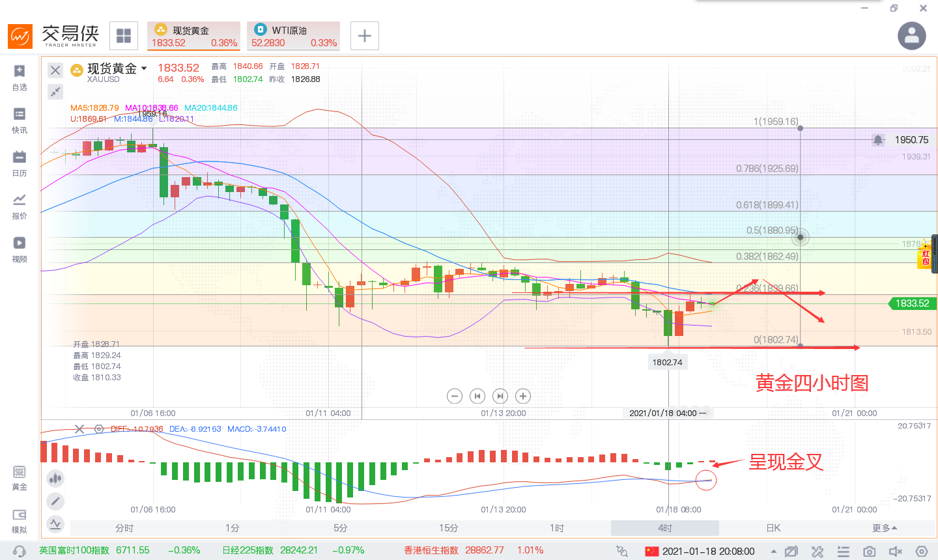Switch to 1时 timeframe tab
This screenshot has width=938, height=560.
click(557, 528)
